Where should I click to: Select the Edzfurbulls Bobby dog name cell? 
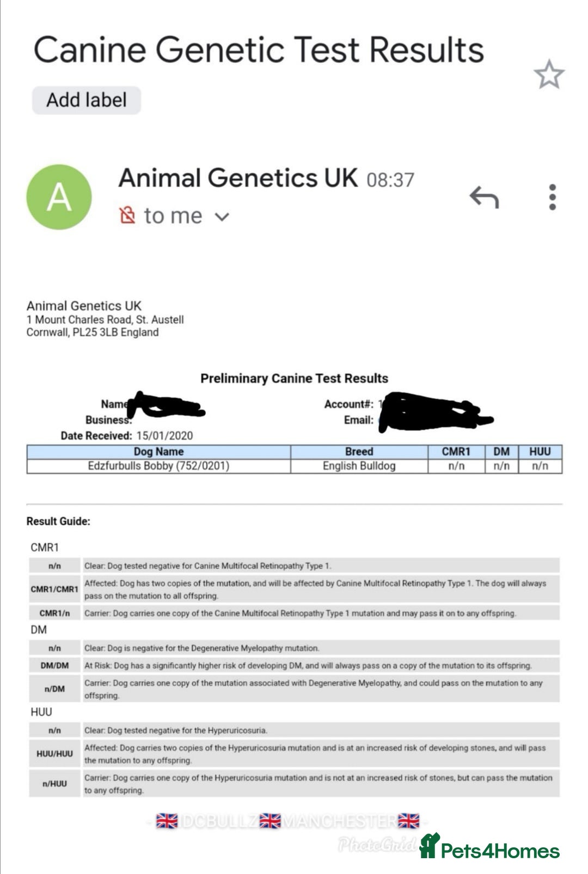(158, 466)
